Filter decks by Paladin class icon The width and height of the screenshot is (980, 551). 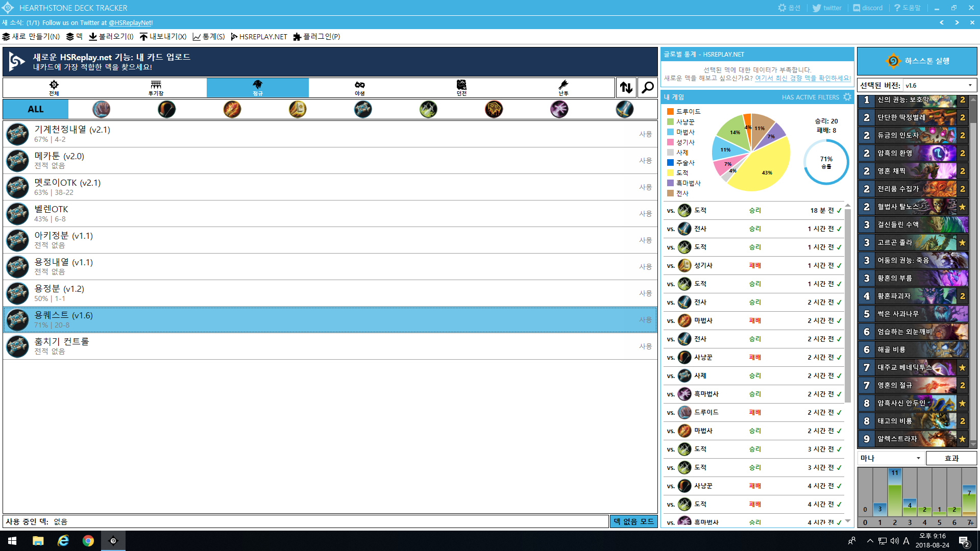298,109
